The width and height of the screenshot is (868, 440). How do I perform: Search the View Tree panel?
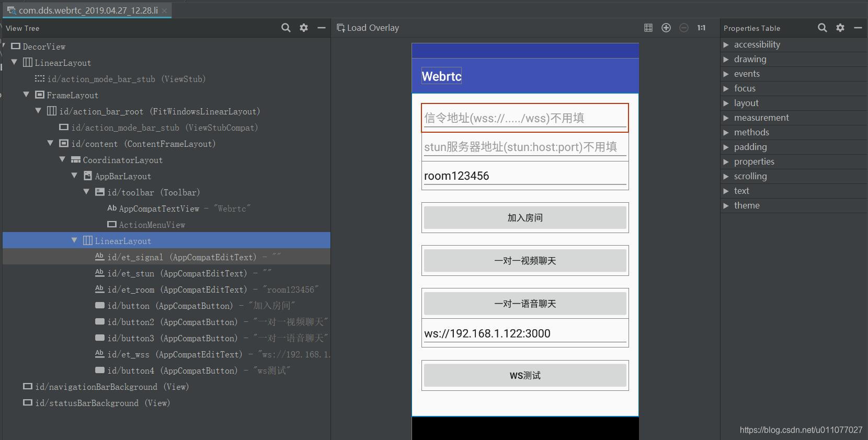point(285,28)
